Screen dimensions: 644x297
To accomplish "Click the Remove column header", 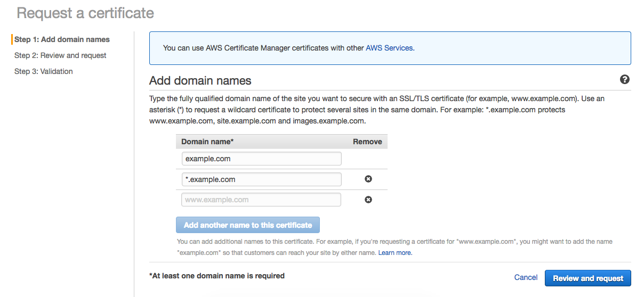I will [367, 142].
